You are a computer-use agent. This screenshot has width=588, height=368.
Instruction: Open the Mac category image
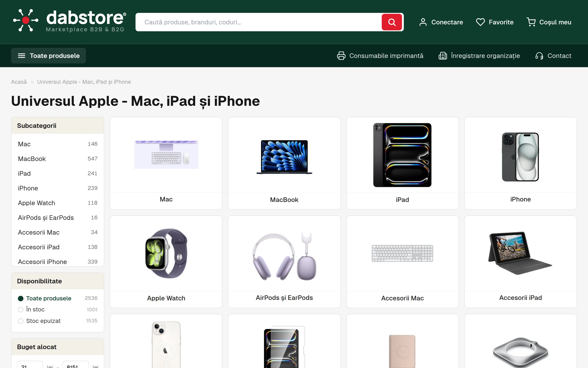pyautogui.click(x=166, y=155)
